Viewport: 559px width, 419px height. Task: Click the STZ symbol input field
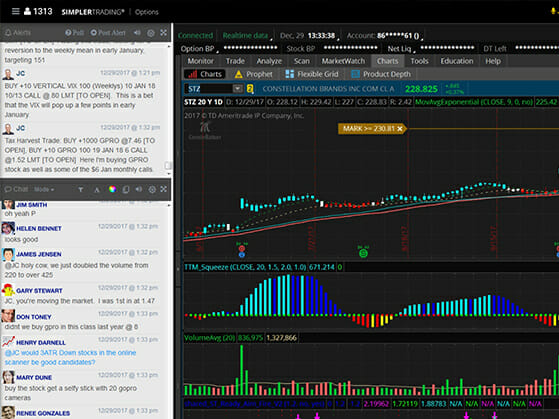point(209,89)
